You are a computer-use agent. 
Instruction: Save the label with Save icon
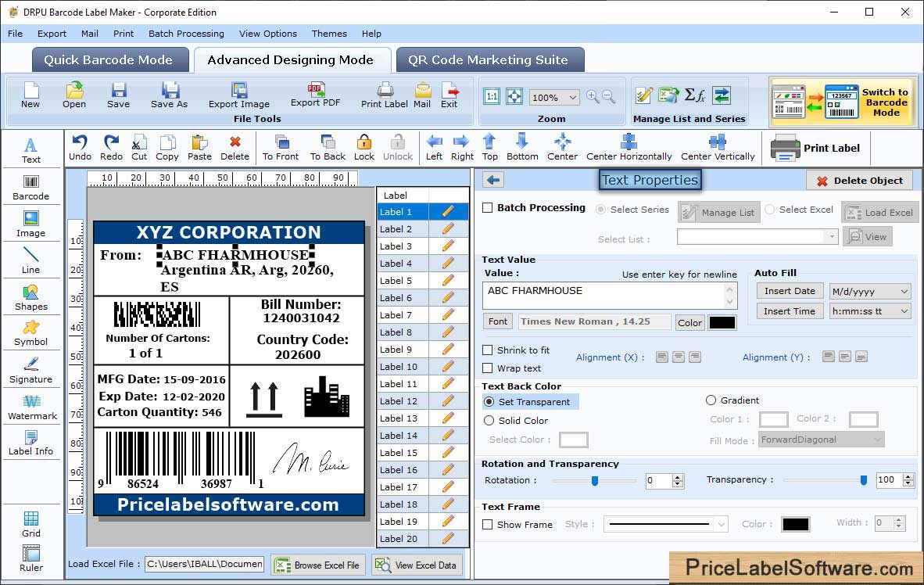pyautogui.click(x=119, y=95)
